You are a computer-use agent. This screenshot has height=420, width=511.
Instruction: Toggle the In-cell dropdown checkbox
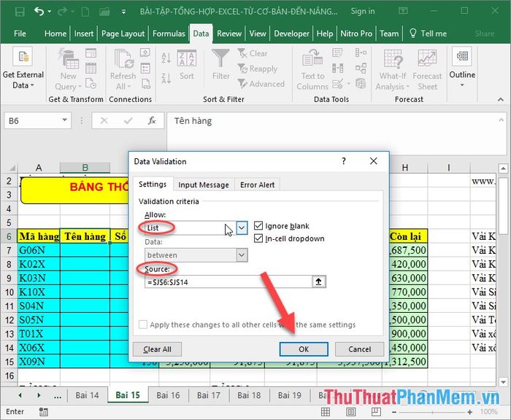tap(258, 238)
